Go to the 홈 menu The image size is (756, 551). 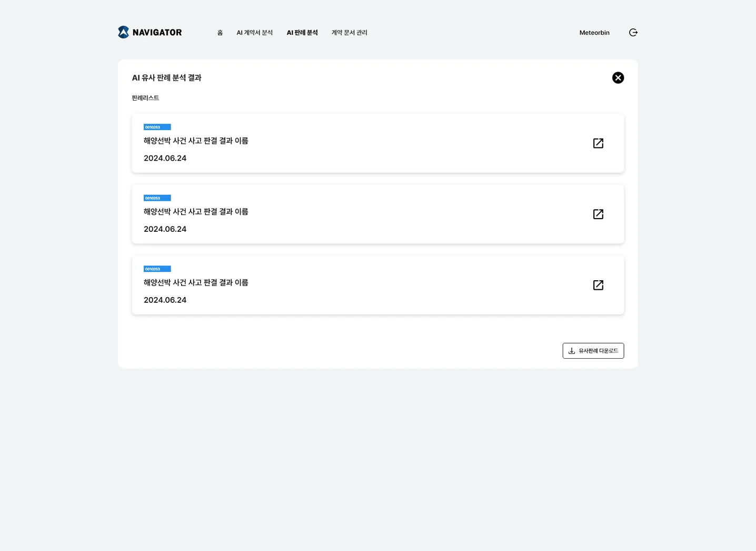pyautogui.click(x=220, y=33)
